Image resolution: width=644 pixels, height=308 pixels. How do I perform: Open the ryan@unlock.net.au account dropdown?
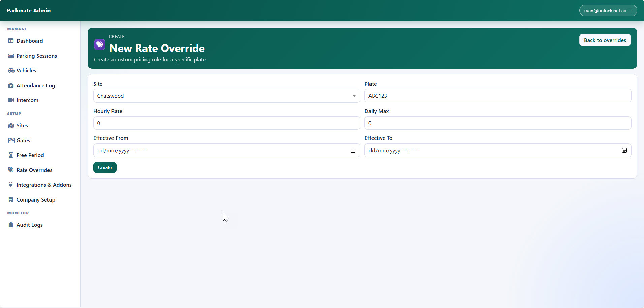tap(608, 11)
